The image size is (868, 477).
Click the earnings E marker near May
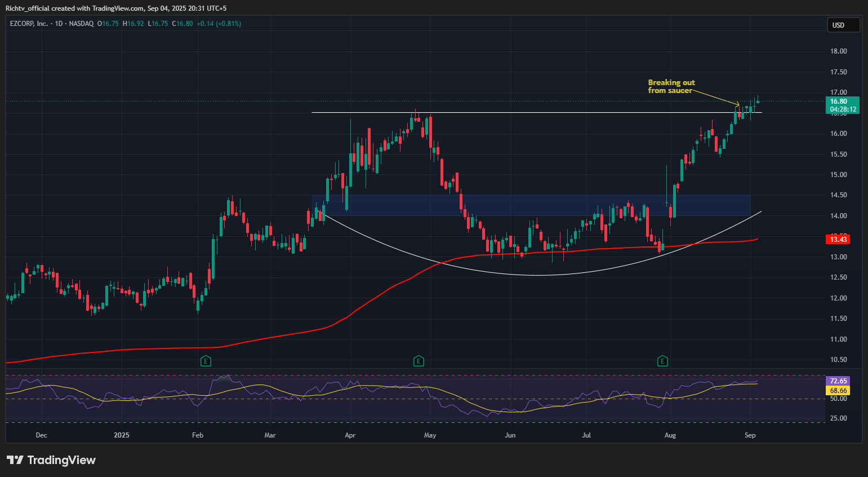pos(419,361)
